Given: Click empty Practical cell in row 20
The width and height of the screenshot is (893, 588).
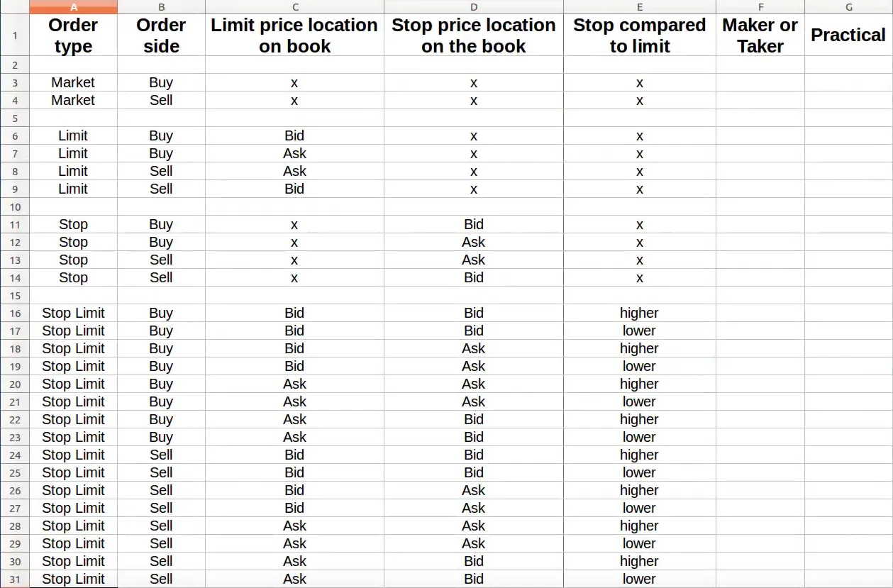Looking at the screenshot, I should (x=848, y=384).
